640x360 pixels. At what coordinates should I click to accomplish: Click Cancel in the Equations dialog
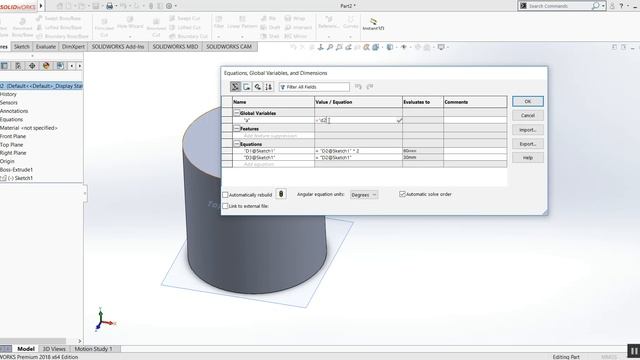point(528,116)
